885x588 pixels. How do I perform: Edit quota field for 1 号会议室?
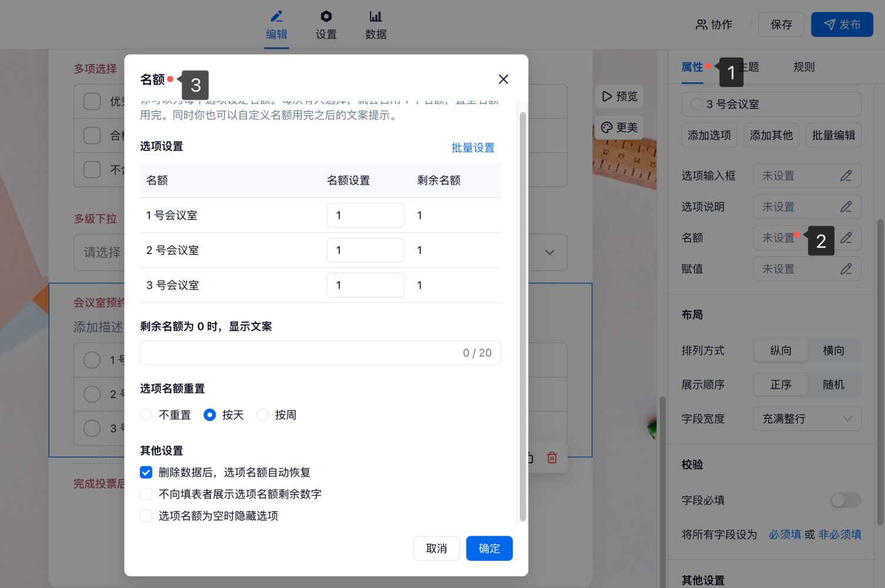click(366, 216)
